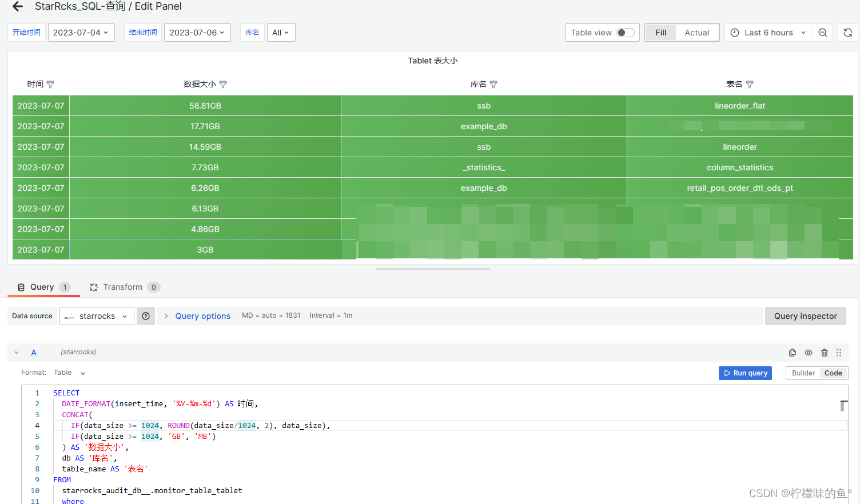Zoom out the time range with magnifier icon

coord(823,33)
